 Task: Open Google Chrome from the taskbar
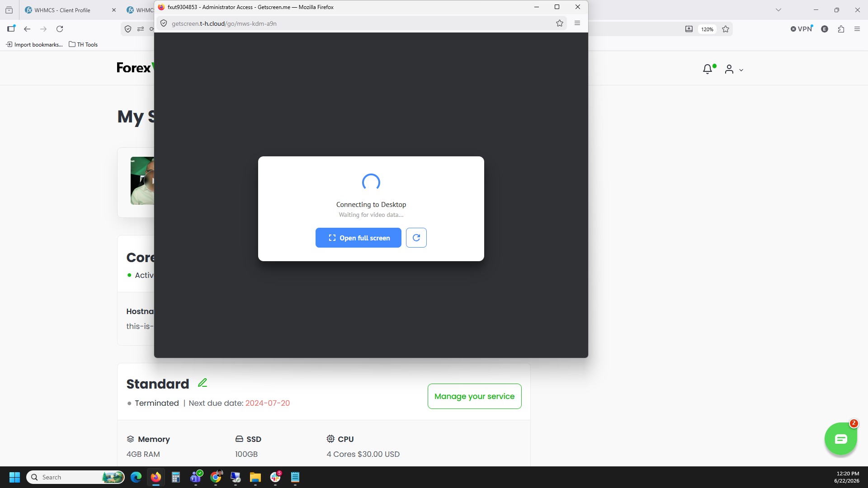coord(216,477)
